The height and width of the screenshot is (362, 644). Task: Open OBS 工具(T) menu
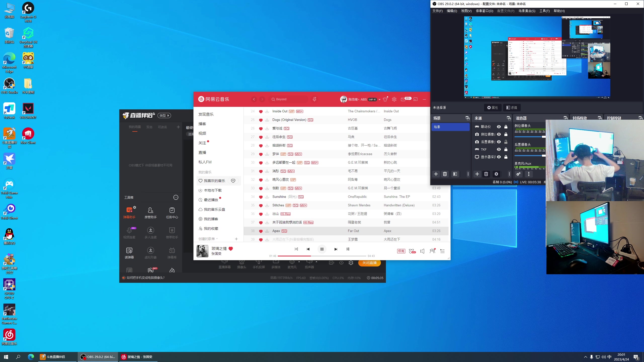[x=544, y=11]
